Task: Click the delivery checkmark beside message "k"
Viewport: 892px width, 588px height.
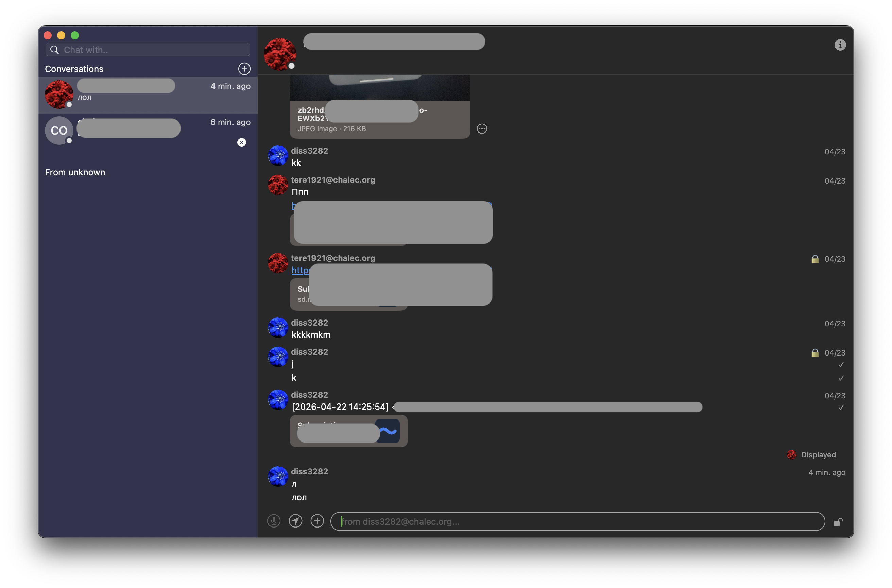Action: tap(841, 378)
